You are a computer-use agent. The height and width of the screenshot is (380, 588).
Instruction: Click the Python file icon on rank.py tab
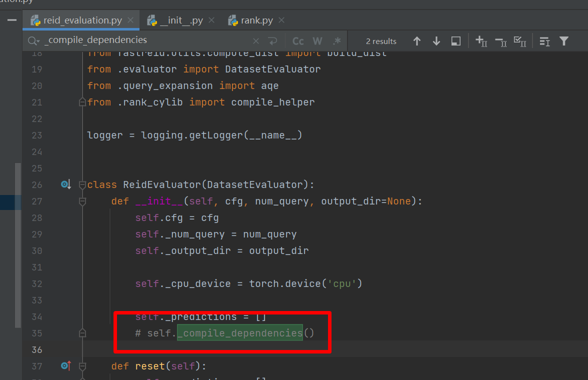tap(232, 20)
